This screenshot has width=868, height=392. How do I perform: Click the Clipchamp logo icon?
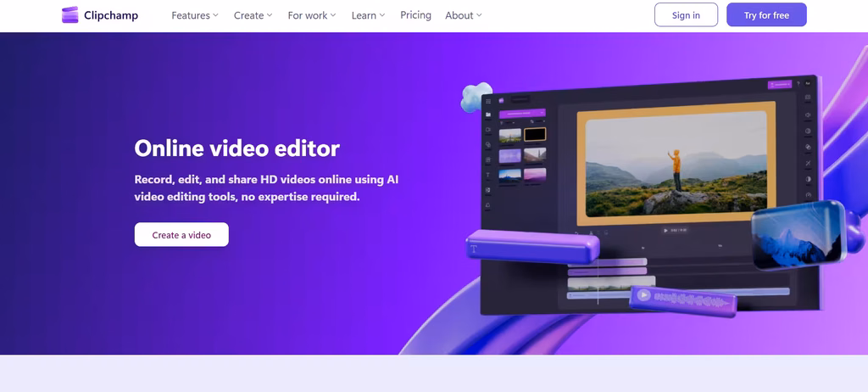[x=70, y=15]
